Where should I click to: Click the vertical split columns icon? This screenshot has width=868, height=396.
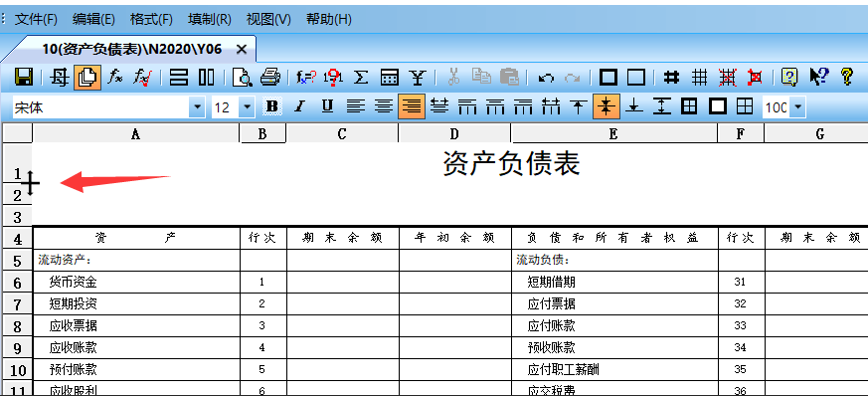(207, 78)
